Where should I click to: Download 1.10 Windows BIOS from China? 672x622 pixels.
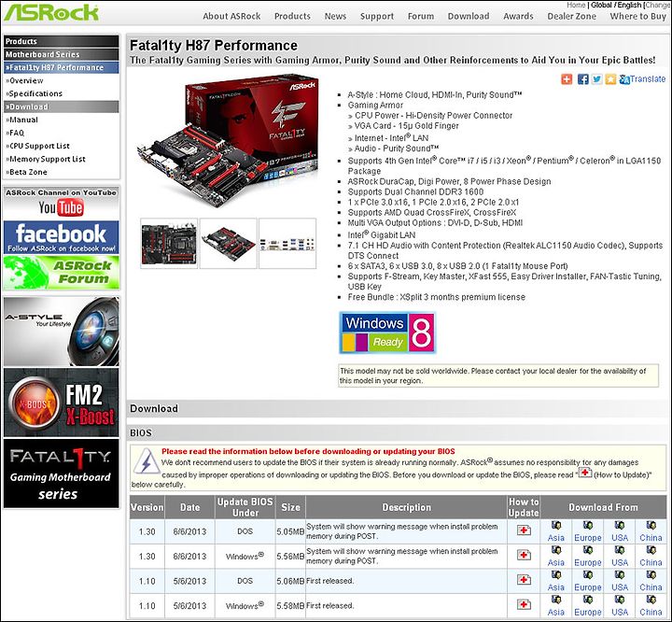tap(651, 606)
